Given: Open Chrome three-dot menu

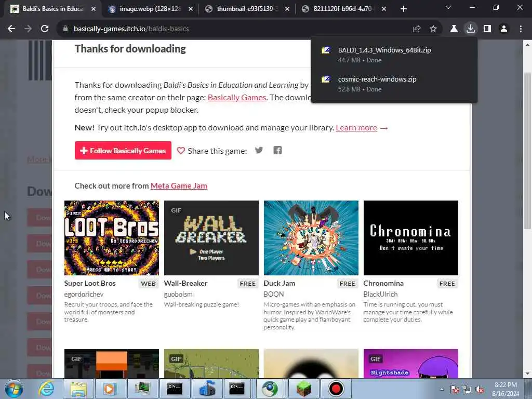Looking at the screenshot, I should click(x=521, y=29).
